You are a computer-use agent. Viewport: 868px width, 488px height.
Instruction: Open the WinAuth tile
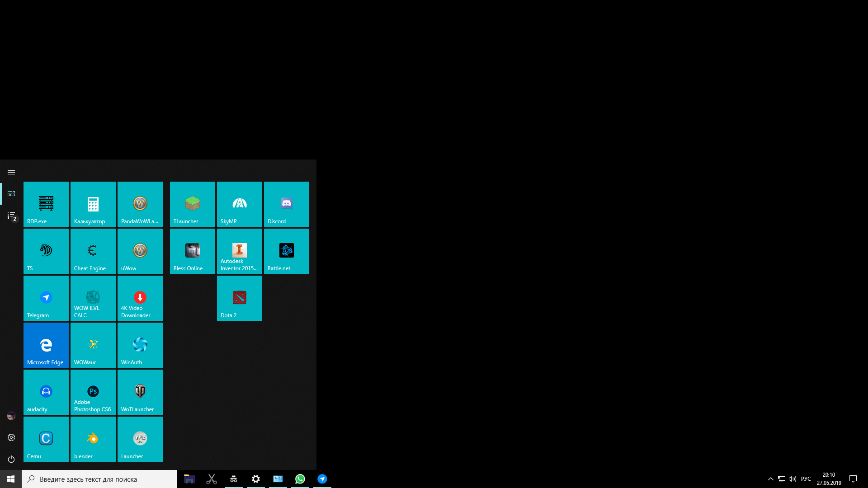tap(140, 345)
